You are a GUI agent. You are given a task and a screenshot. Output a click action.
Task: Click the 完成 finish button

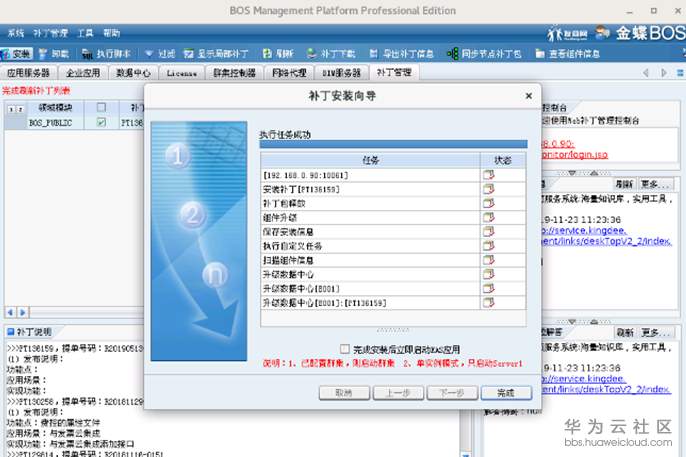[506, 393]
